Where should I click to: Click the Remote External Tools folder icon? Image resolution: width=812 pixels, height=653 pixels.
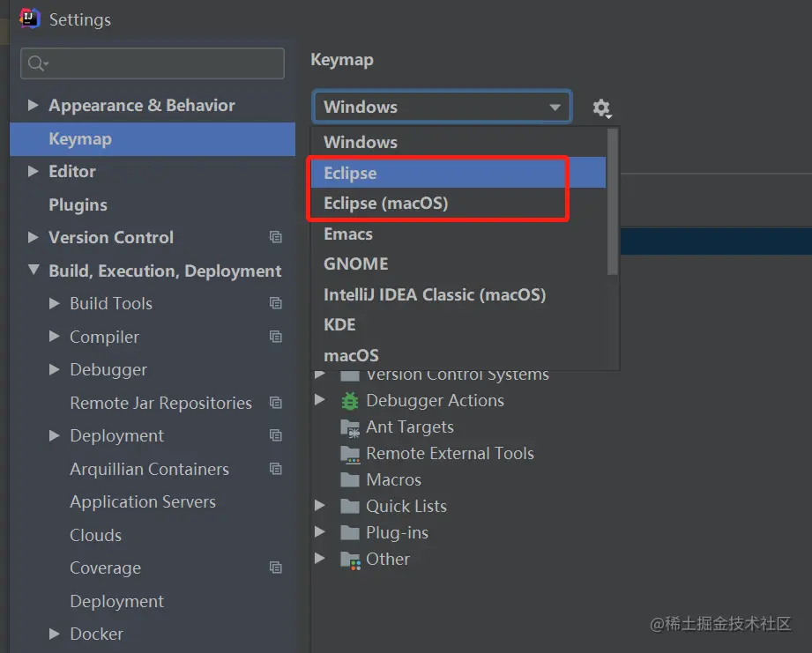[x=350, y=454]
